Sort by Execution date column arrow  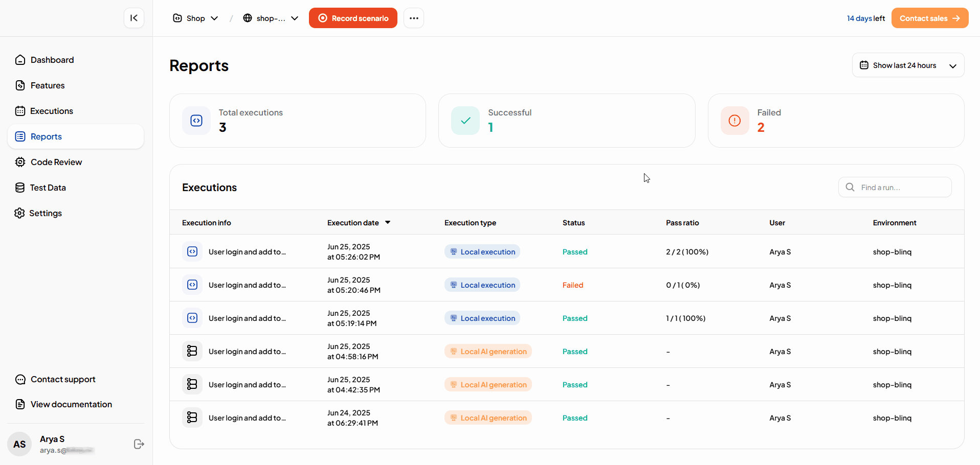(x=388, y=222)
